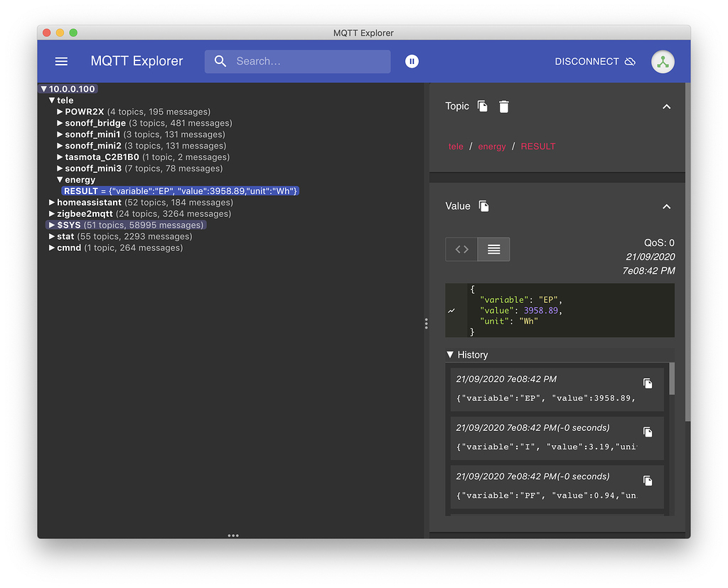Click the green connection status avatar icon
The width and height of the screenshot is (728, 588).
[663, 61]
